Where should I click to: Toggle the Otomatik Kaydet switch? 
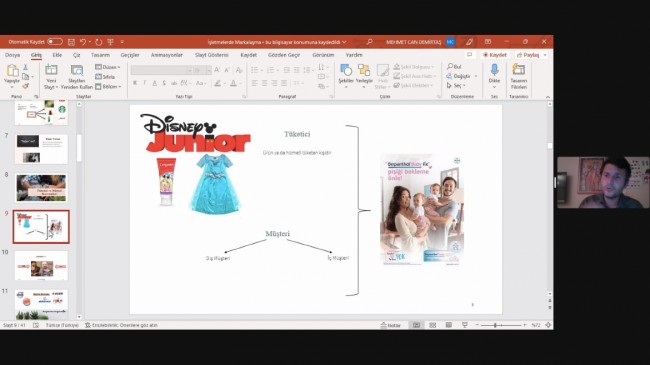coord(55,42)
